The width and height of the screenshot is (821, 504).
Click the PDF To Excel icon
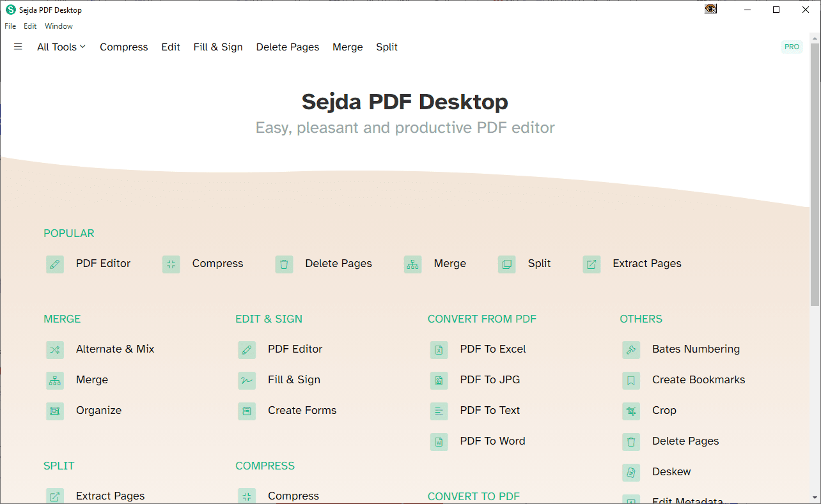(x=439, y=349)
